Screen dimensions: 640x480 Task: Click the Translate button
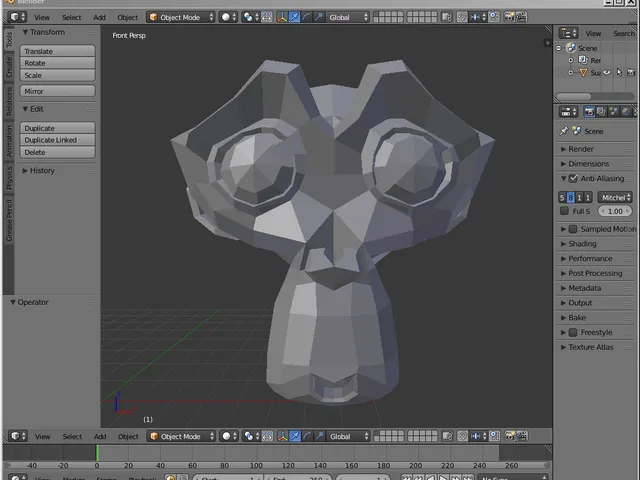58,51
